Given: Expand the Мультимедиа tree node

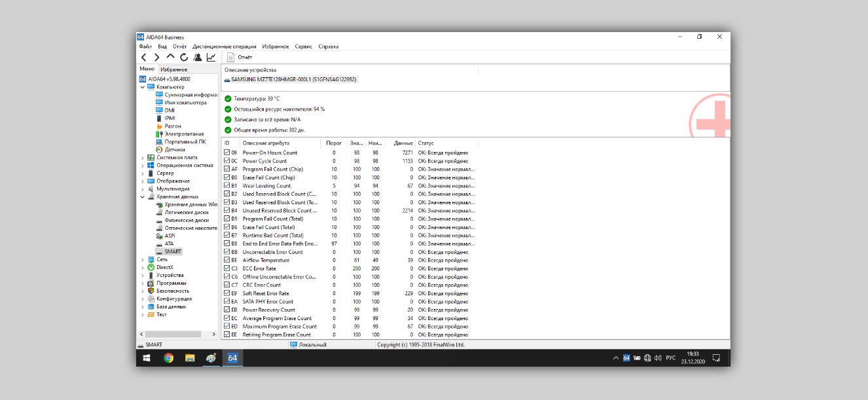Looking at the screenshot, I should coord(143,189).
